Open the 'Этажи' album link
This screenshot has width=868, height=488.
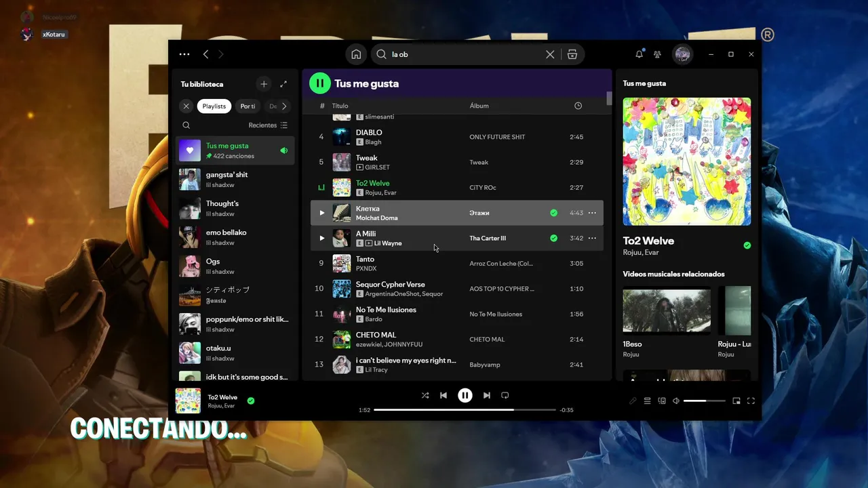click(x=479, y=213)
